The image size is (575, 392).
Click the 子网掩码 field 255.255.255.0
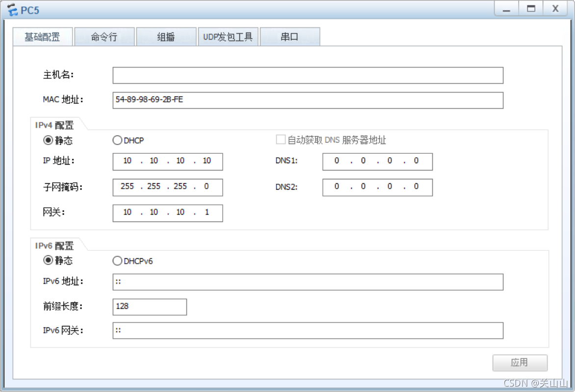click(168, 187)
